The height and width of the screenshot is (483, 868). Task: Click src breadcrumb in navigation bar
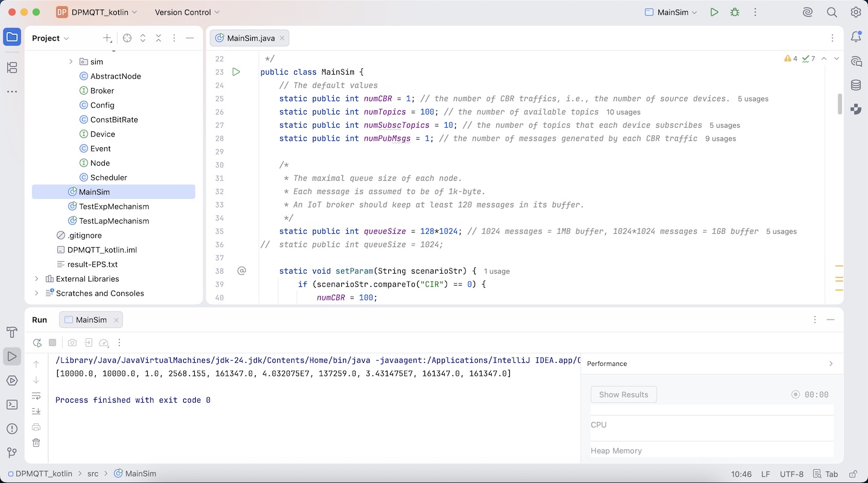[93, 474]
